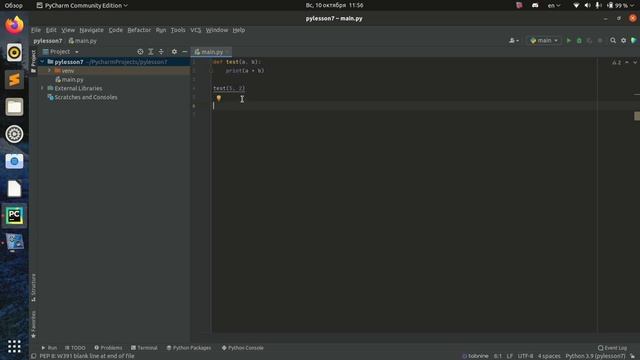Click the JetBrains Code With Me icon
Image resolution: width=640 pixels, height=360 pixels.
[x=633, y=40]
